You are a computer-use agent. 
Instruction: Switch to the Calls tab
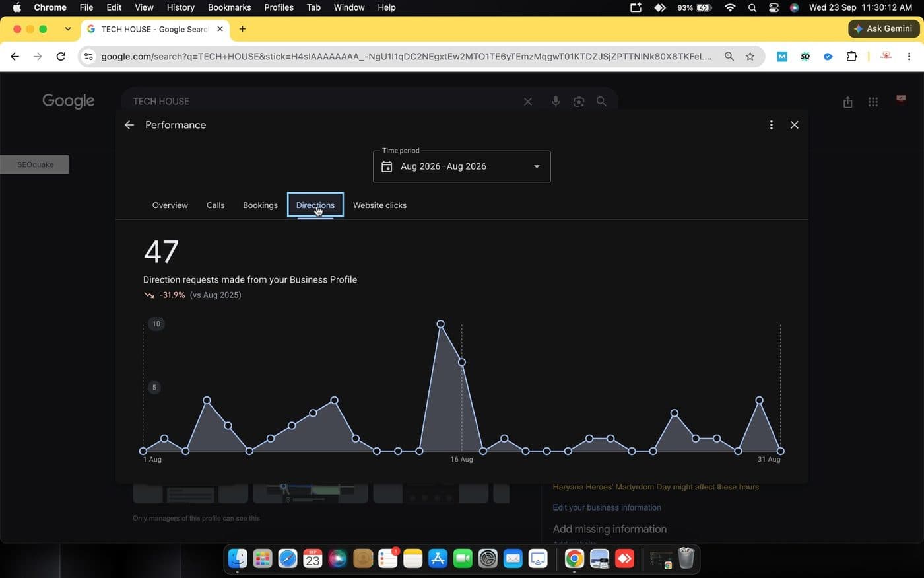(x=215, y=205)
